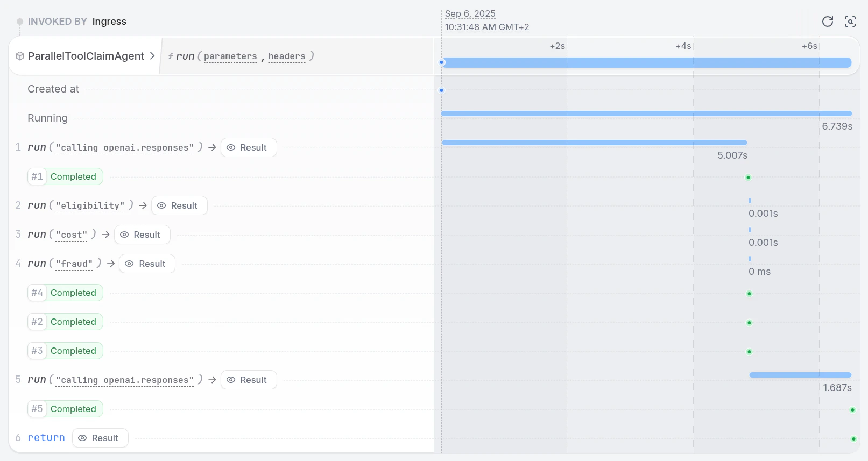Click the ParallelToolClaimAgent cube icon

[x=20, y=56]
